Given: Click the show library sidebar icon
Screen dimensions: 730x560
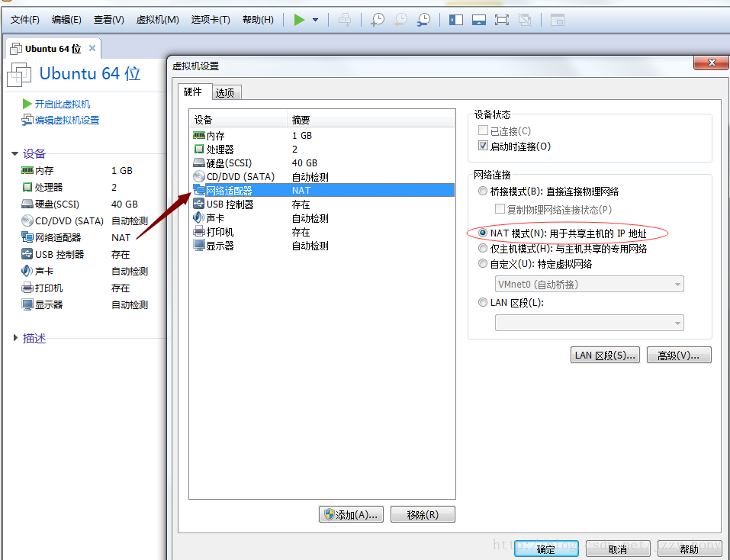Looking at the screenshot, I should [x=456, y=20].
